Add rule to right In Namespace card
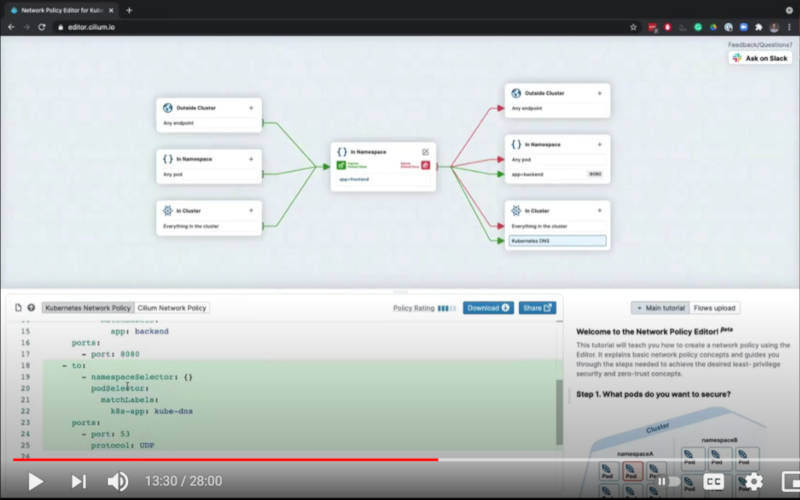This screenshot has height=500, width=800. 599,144
